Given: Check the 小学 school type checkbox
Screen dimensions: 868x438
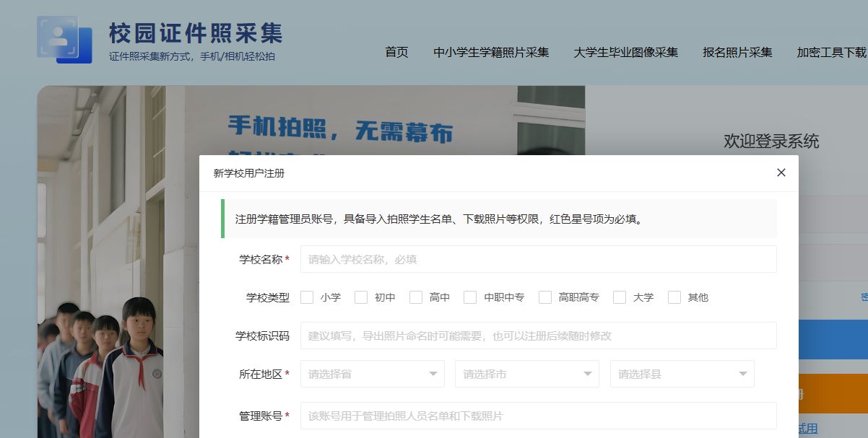Looking at the screenshot, I should [x=308, y=297].
